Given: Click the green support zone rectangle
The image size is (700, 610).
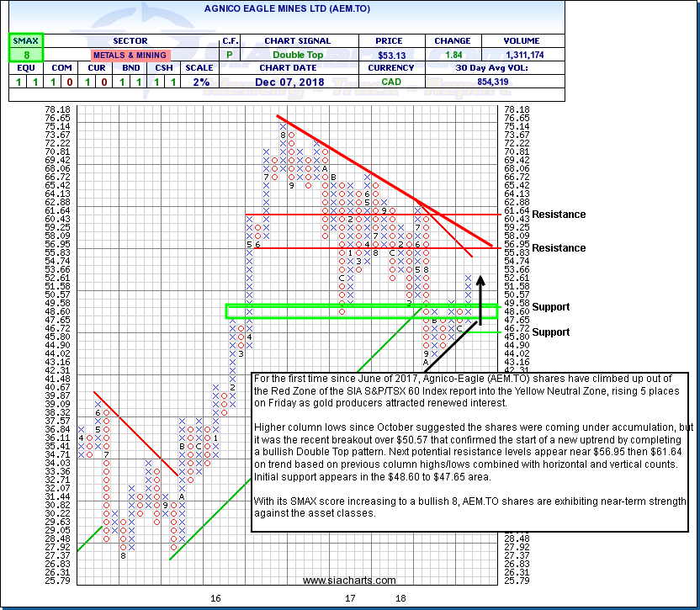Looking at the screenshot, I should pyautogui.click(x=362, y=311).
